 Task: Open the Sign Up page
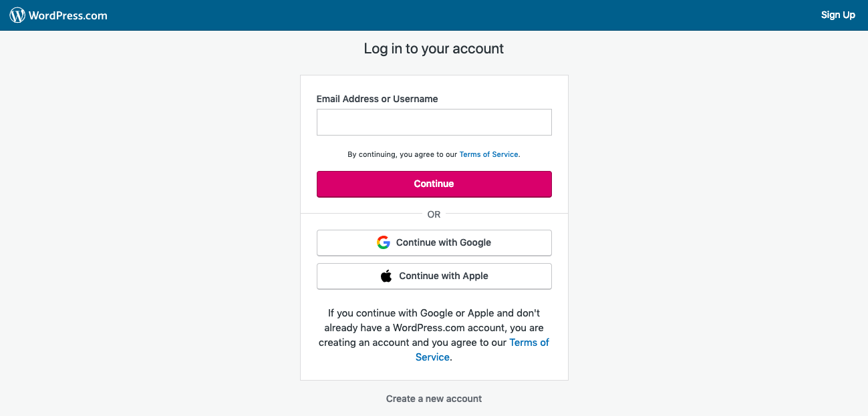point(838,15)
